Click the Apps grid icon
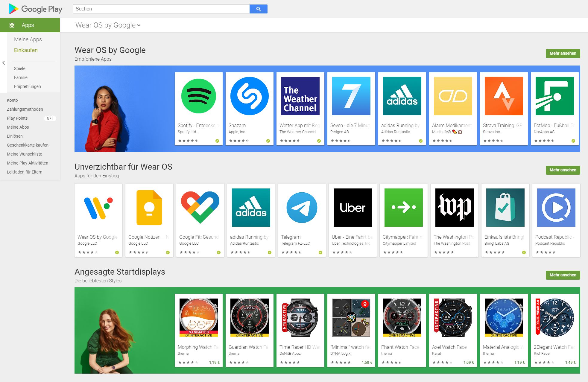588x382 pixels. [x=12, y=25]
